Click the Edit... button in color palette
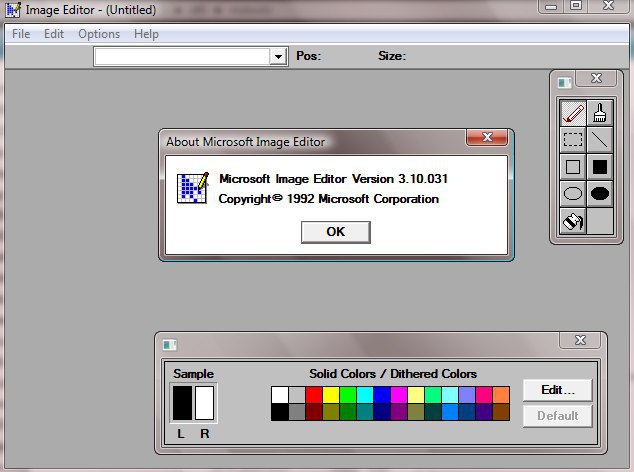 [558, 390]
